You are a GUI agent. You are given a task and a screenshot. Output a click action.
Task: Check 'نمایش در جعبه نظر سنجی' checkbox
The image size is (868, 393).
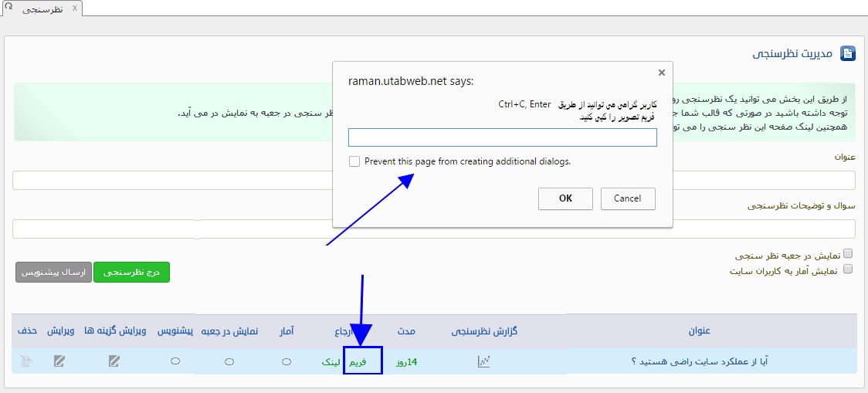coord(848,253)
